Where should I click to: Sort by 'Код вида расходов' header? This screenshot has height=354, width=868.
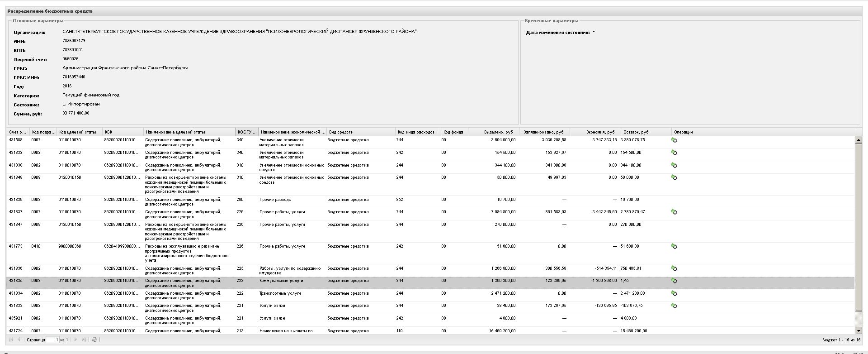coord(418,132)
